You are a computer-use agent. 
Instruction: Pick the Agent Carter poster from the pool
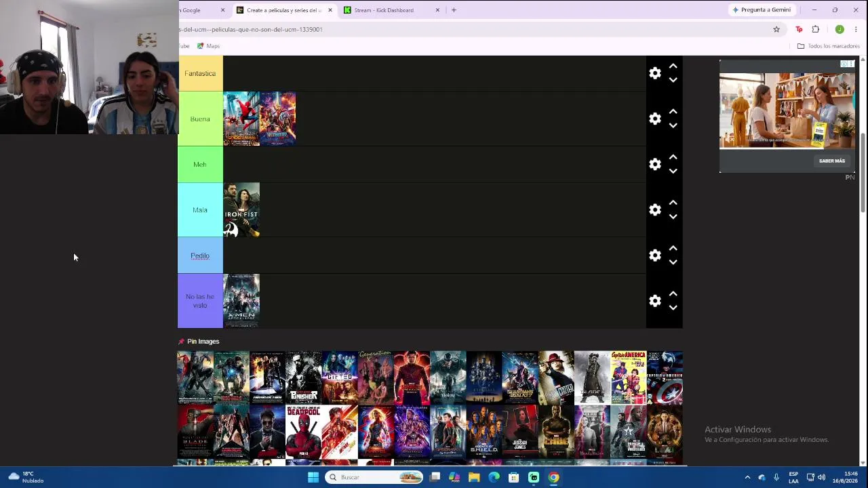pyautogui.click(x=556, y=378)
